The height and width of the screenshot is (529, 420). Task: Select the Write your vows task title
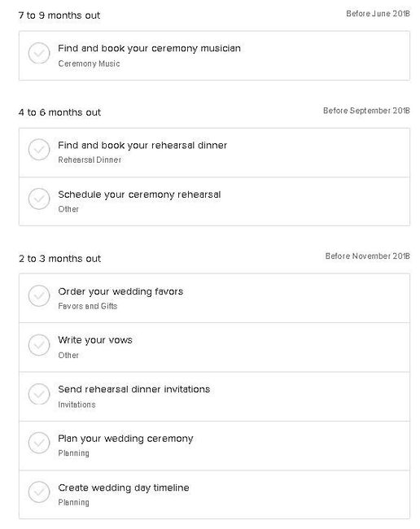tap(95, 340)
